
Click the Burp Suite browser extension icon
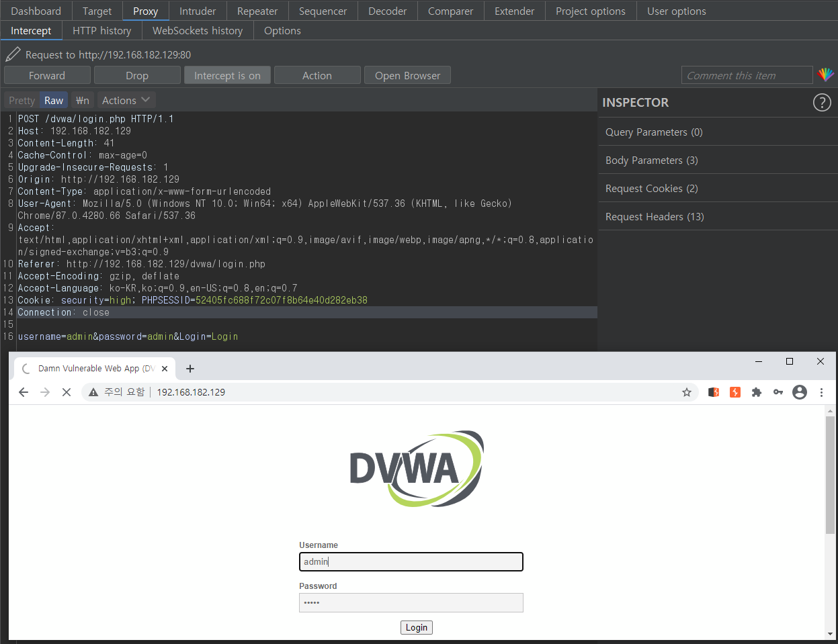[x=714, y=392]
